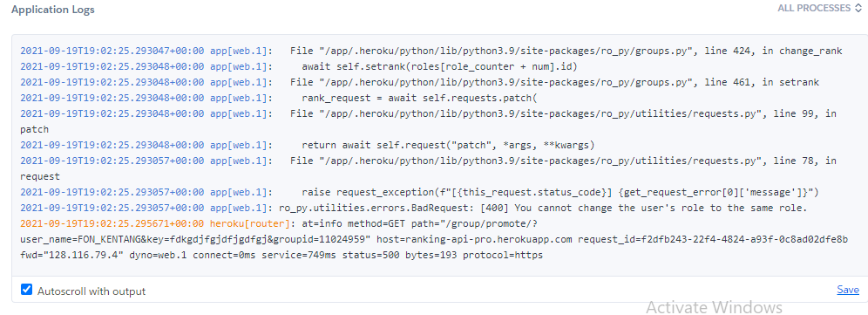Select the requests.py line 99 entry
The width and height of the screenshot is (868, 315).
(x=429, y=121)
